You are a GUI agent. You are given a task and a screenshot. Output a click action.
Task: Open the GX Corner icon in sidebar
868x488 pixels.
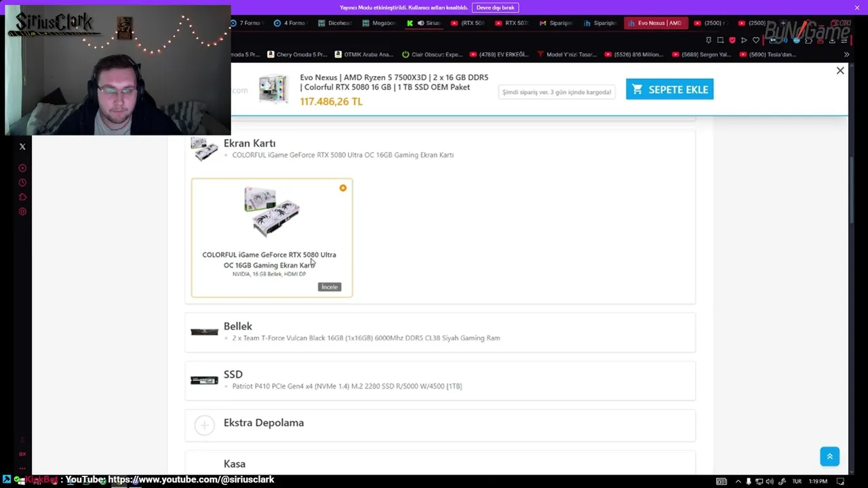tap(22, 454)
